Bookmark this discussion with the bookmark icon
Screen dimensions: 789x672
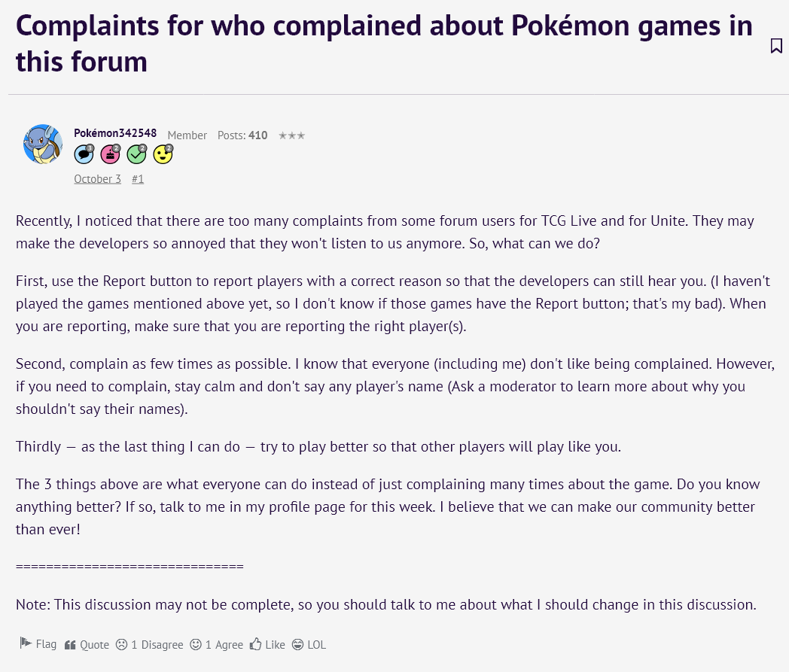point(776,46)
